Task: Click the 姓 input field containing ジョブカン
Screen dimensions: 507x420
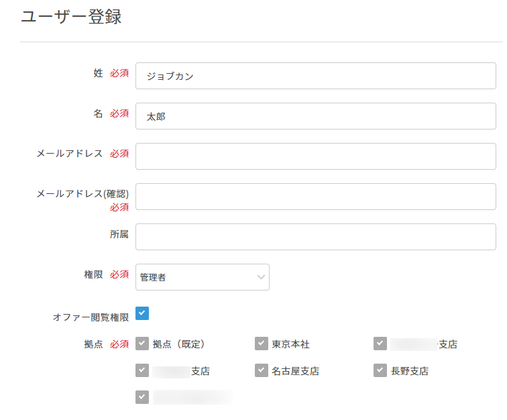Action: [315, 76]
